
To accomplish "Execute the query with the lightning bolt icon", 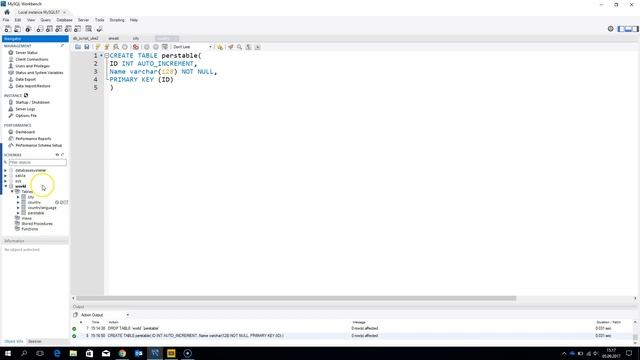I will [98, 47].
